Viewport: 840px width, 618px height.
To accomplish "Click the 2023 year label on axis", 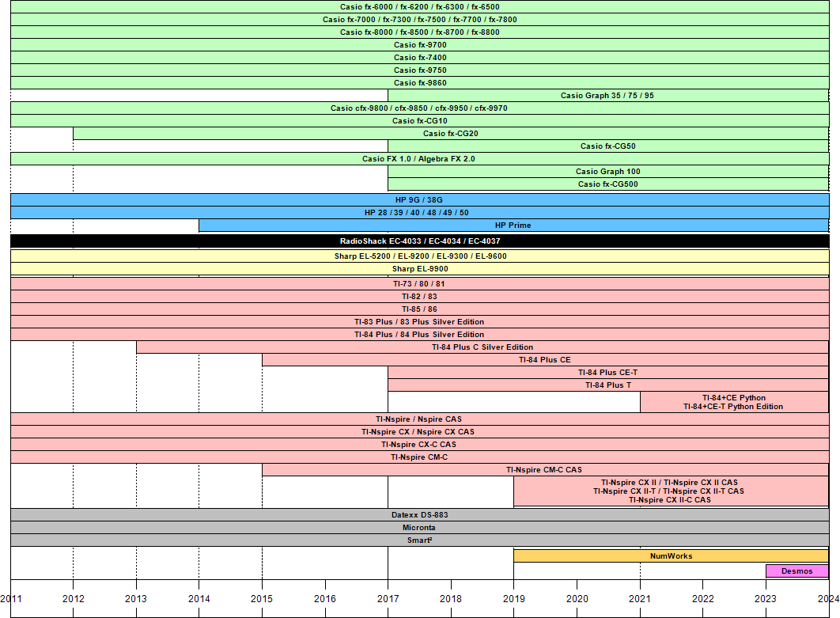I will pyautogui.click(x=766, y=599).
